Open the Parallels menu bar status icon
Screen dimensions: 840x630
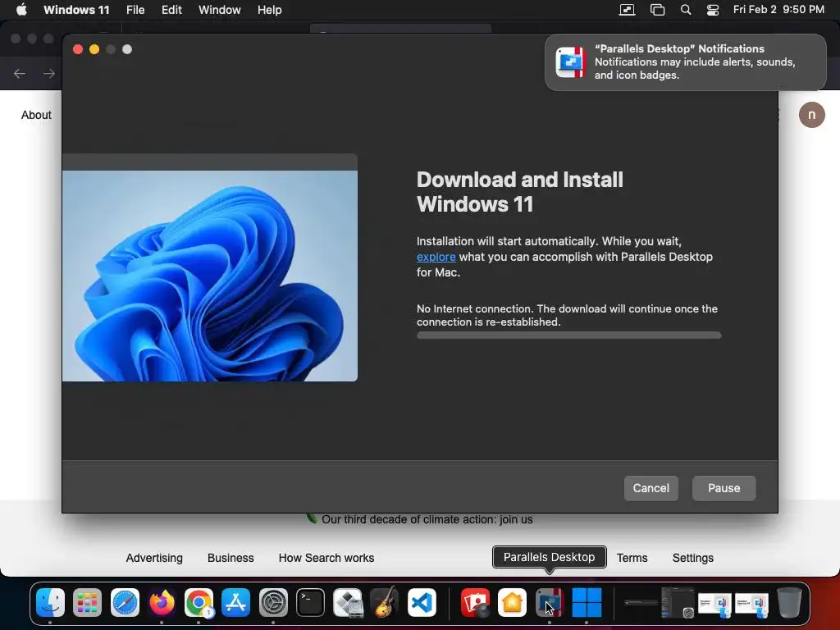(x=627, y=10)
